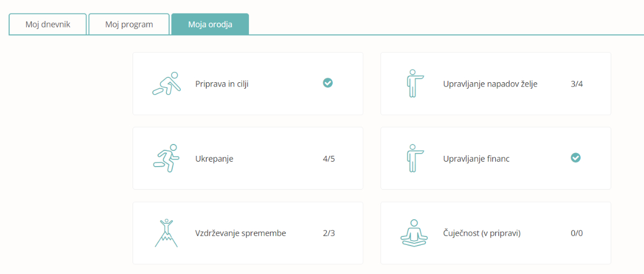Viewport: 644px width, 274px height.
Task: Click the 4/5 progress counter for Ukrepanje
Action: pos(329,158)
